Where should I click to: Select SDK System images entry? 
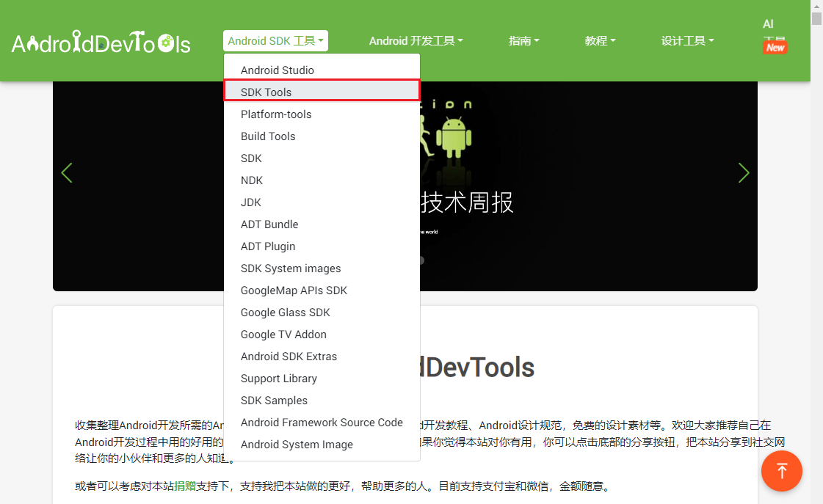click(322, 269)
